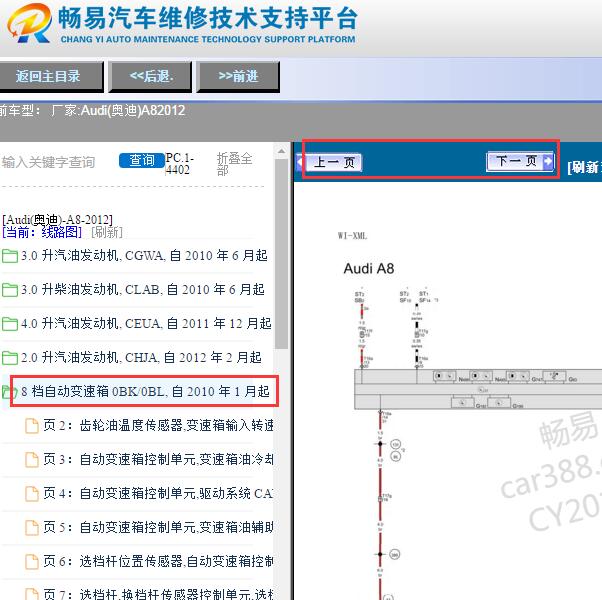The height and width of the screenshot is (600, 602).
Task: Expand 3.0 升汽油发动机, CGWA tree item
Action: 144,256
